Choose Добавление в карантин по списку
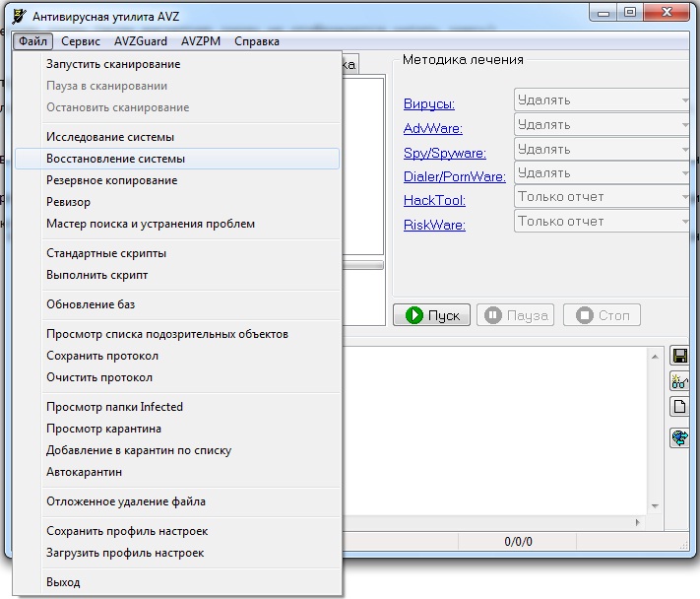The width and height of the screenshot is (700, 599). point(177,450)
